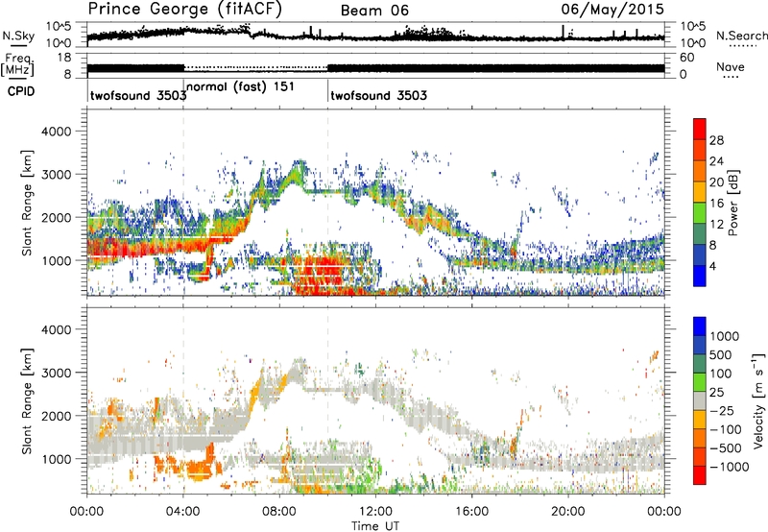Click the 'Time UT' axis title

point(375,525)
